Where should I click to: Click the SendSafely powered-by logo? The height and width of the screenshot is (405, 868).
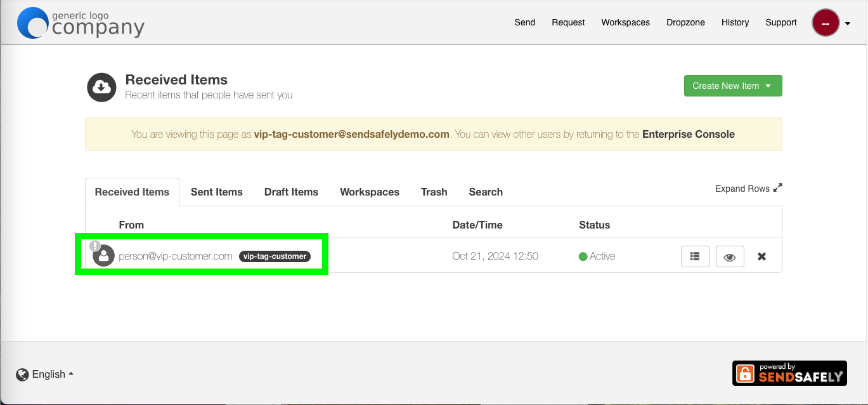pos(789,373)
